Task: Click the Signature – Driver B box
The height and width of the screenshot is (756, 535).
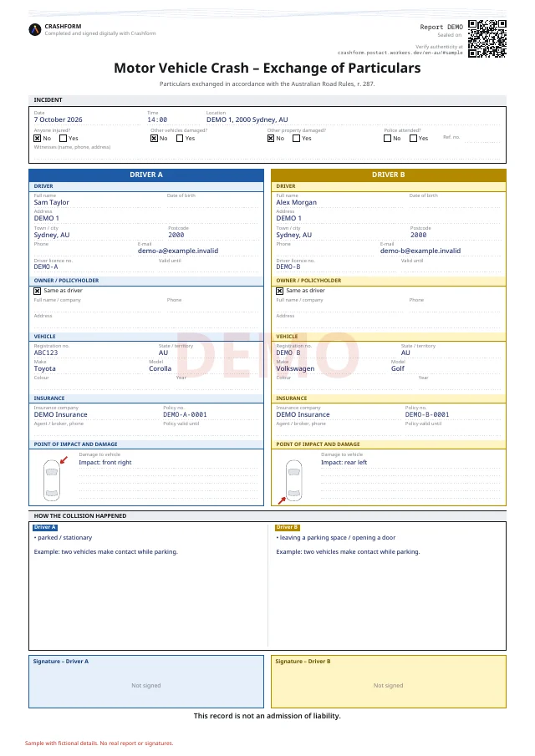Action: pos(389,682)
